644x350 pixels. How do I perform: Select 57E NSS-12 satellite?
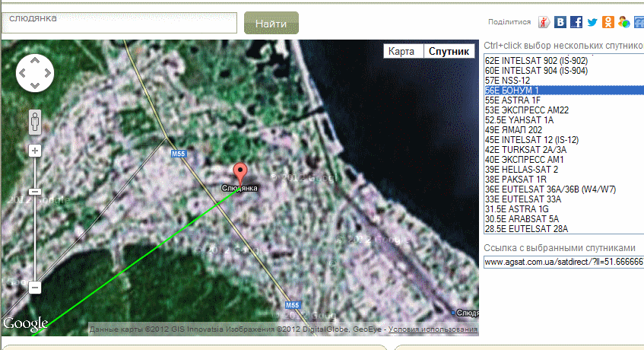tap(563, 81)
